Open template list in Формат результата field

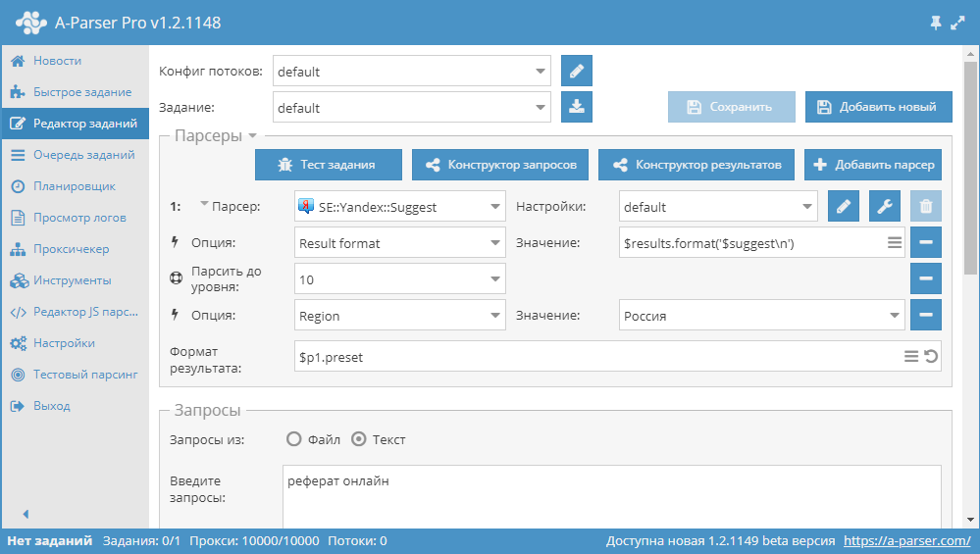(x=910, y=356)
